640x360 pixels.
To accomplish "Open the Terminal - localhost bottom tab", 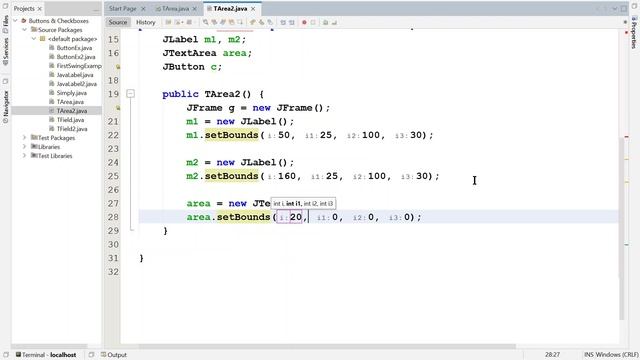I will [46, 355].
